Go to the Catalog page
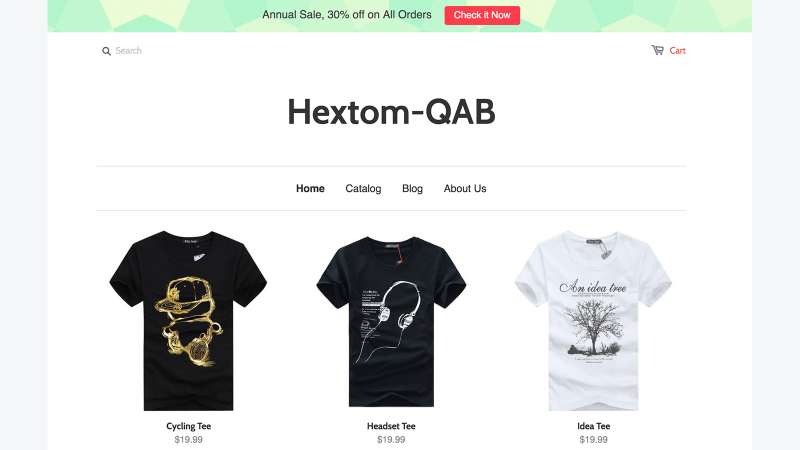This screenshot has width=800, height=450. [363, 188]
